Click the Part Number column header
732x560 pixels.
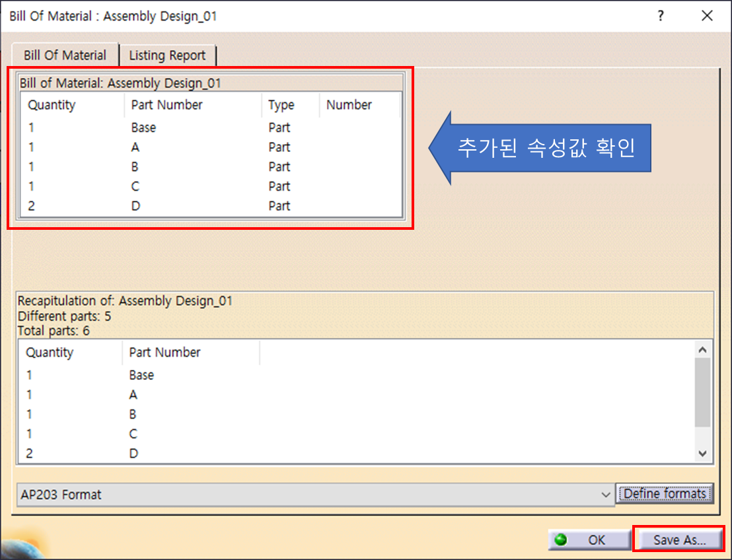(166, 104)
